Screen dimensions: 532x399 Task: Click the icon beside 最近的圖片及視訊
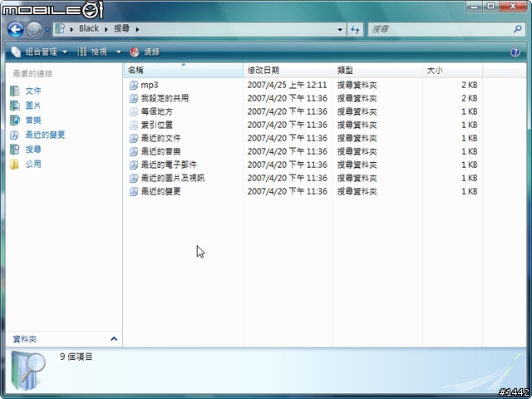(134, 178)
